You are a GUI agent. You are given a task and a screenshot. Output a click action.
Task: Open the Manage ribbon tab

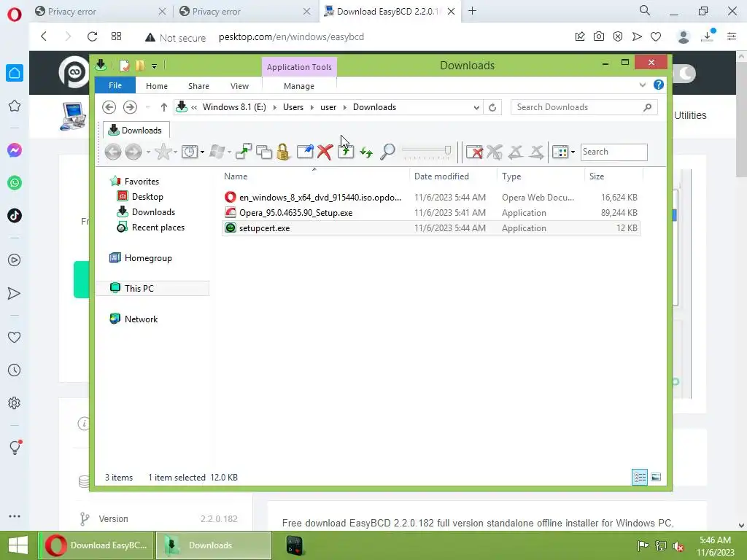(299, 86)
